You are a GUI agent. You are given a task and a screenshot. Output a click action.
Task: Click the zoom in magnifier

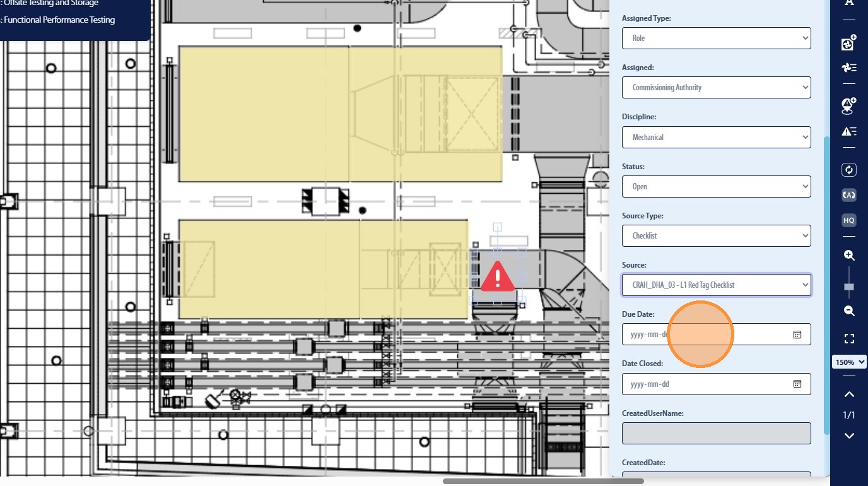click(849, 256)
